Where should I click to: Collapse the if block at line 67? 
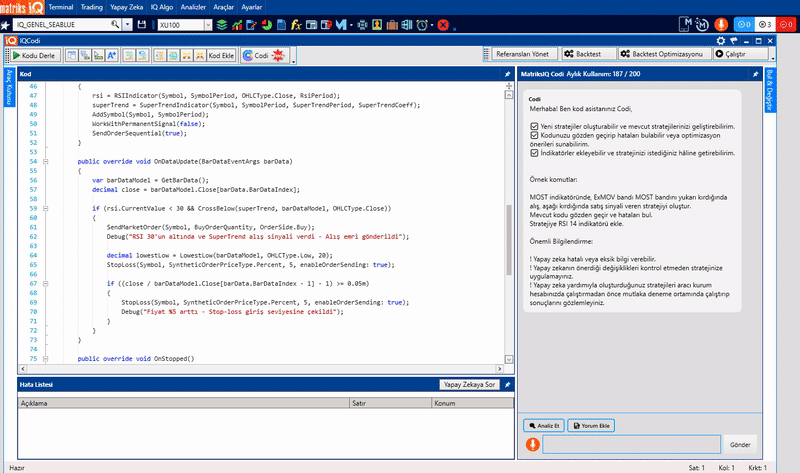coord(45,283)
